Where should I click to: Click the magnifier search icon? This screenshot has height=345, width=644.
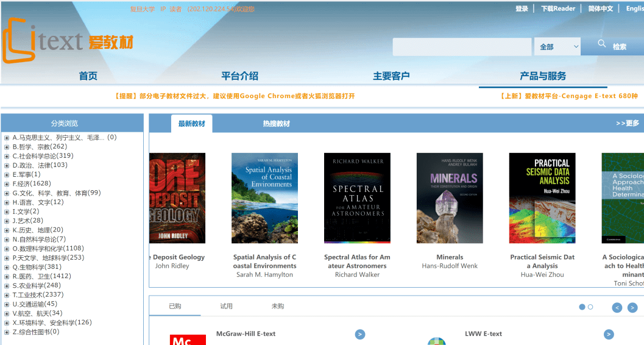(x=602, y=43)
